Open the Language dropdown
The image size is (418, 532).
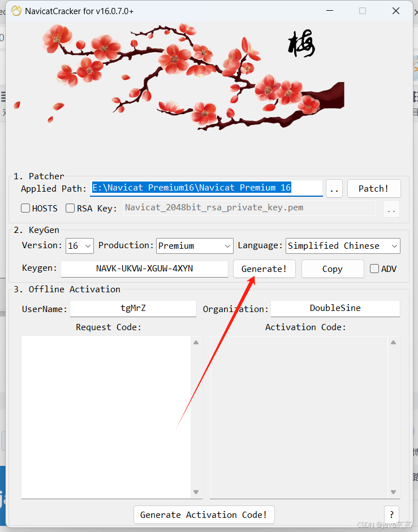(343, 246)
